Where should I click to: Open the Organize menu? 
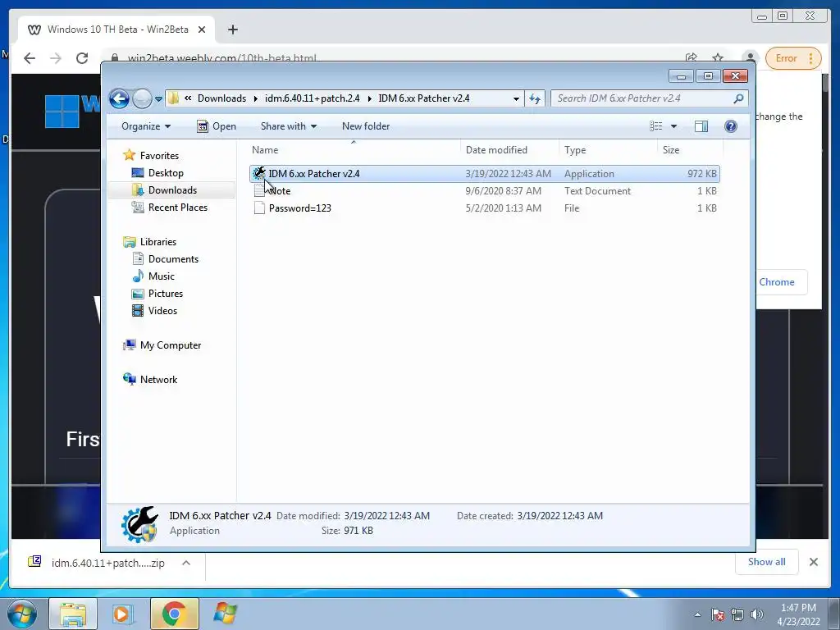point(146,126)
